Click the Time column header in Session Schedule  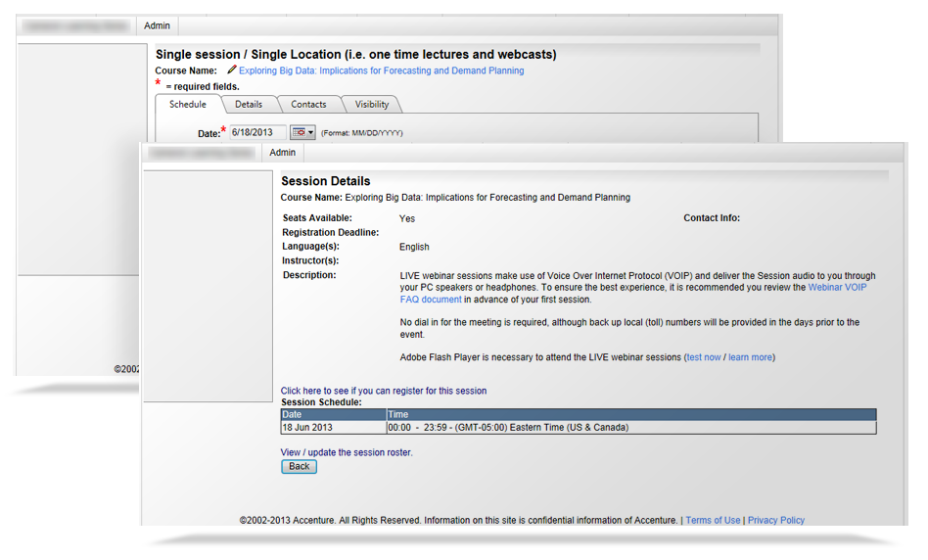point(630,414)
